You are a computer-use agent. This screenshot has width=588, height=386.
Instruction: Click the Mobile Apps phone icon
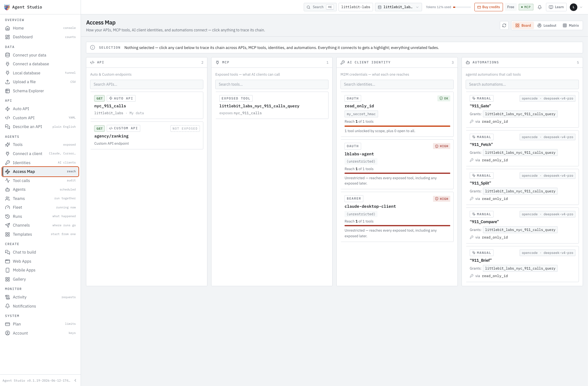[8, 270]
